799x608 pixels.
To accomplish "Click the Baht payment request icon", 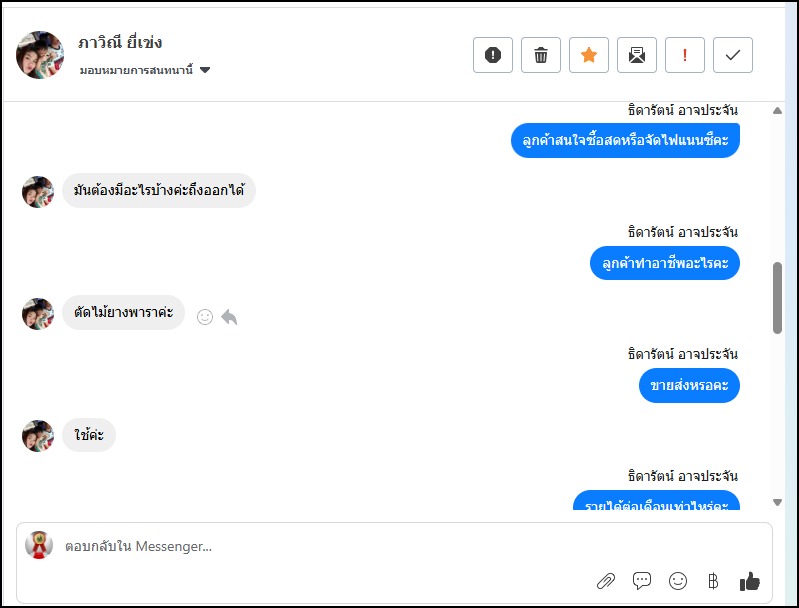I will coord(713,581).
